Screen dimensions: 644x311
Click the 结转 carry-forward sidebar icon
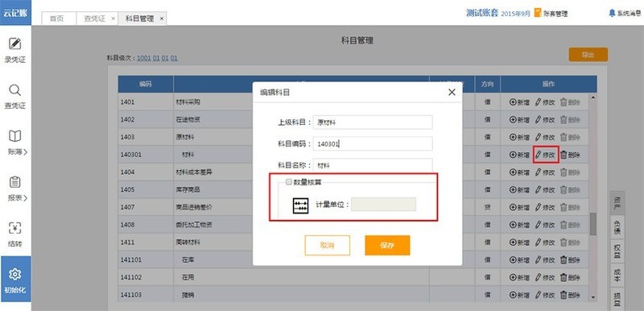click(x=14, y=234)
